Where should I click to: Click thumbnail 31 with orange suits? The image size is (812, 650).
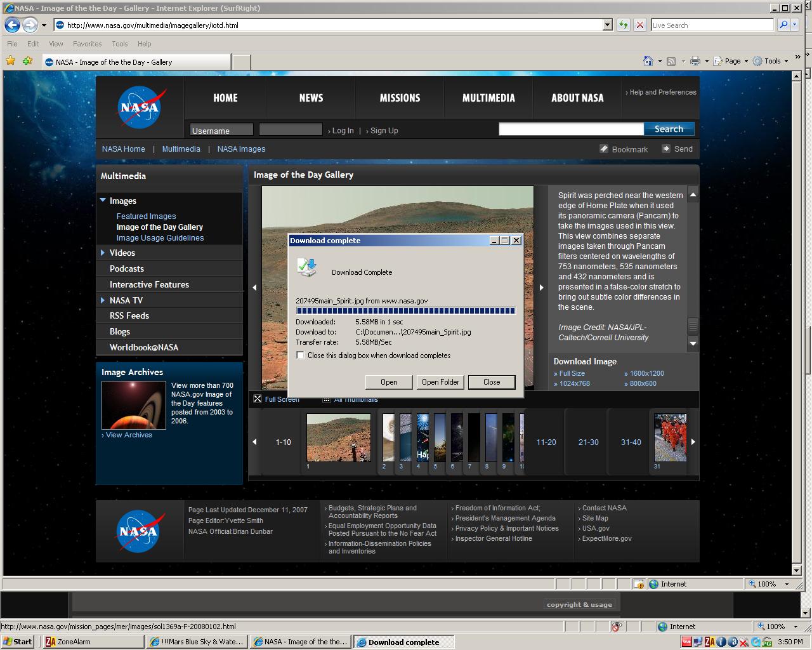tap(670, 438)
